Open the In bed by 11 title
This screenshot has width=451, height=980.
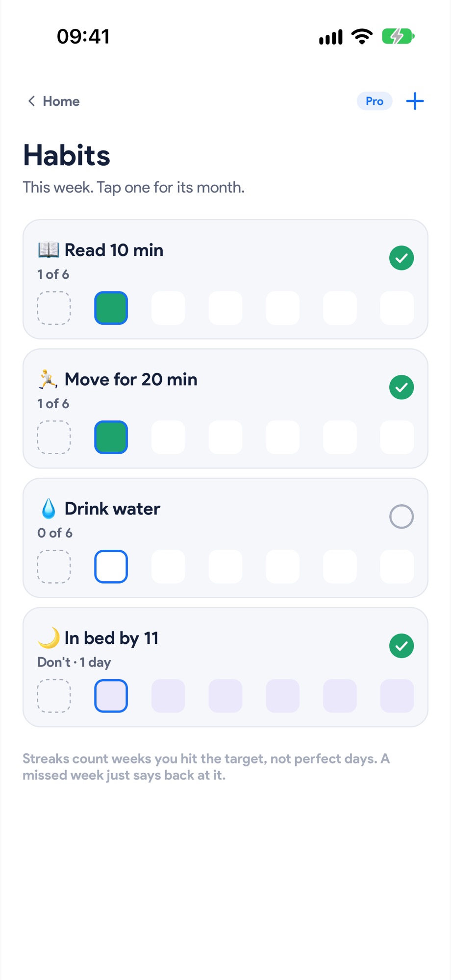tap(112, 638)
